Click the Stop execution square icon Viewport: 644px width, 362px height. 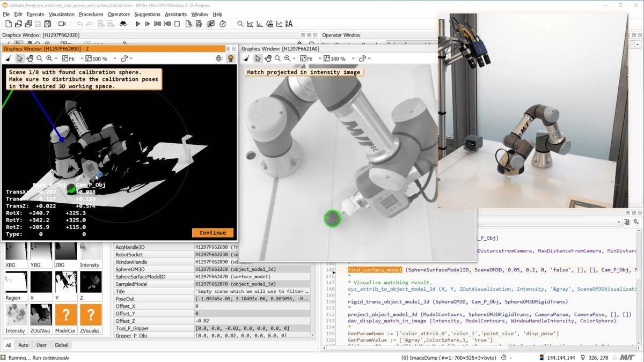(177, 24)
